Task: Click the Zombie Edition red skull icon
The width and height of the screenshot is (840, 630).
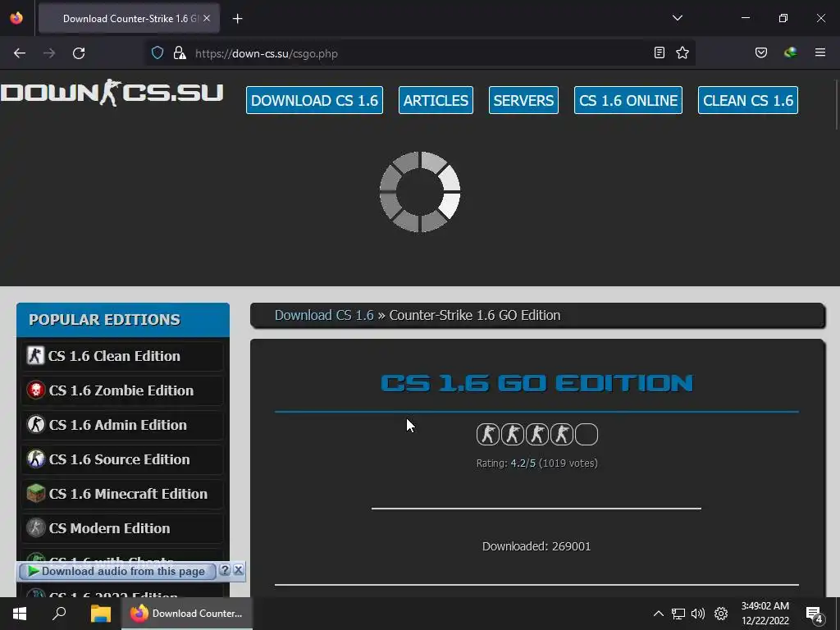Action: (35, 390)
